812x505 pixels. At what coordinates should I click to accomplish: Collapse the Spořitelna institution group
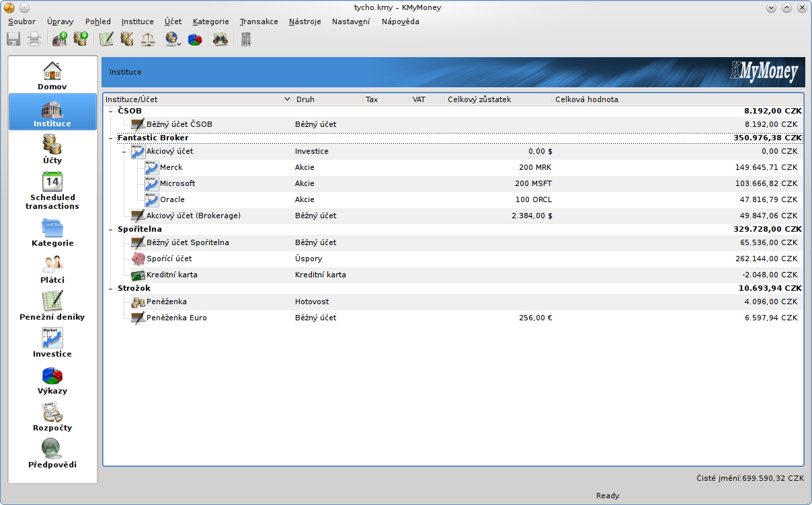(x=110, y=229)
